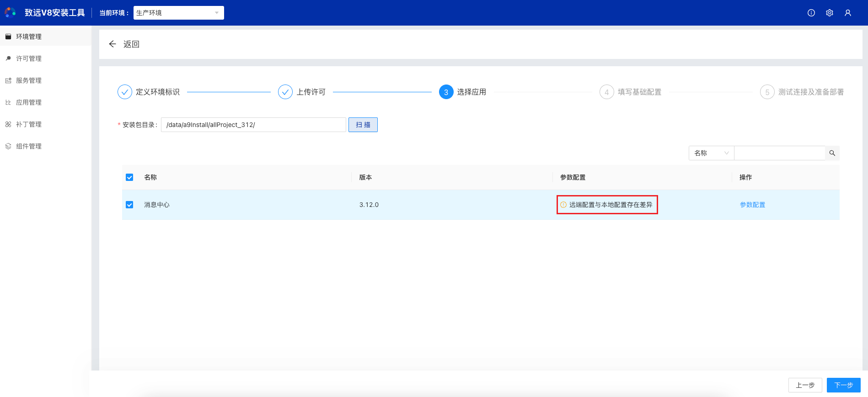This screenshot has width=868, height=397.
Task: Click the 下一步 button
Action: (x=843, y=385)
